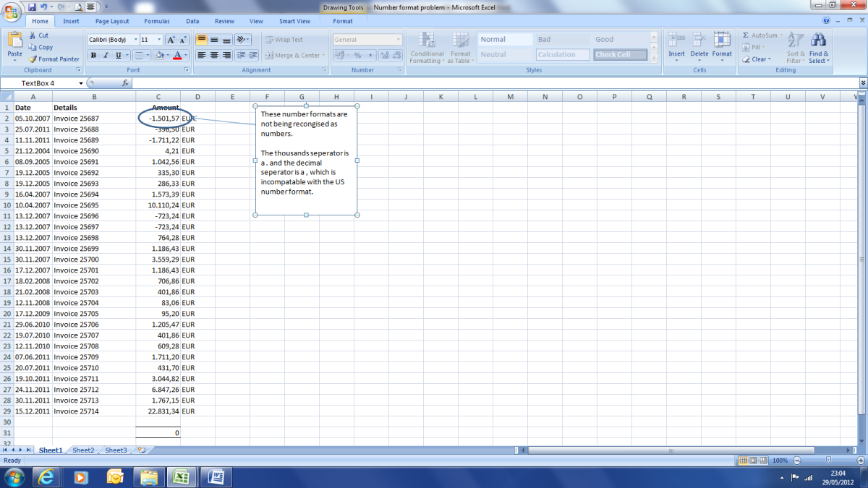
Task: Click the Increase Decimal icon
Action: pyautogui.click(x=386, y=54)
